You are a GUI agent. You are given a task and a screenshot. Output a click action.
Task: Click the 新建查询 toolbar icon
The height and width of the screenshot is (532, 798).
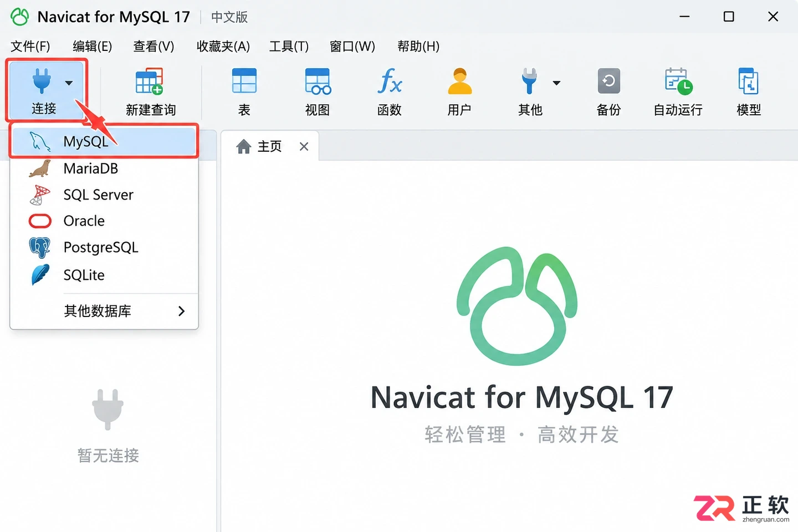click(150, 81)
